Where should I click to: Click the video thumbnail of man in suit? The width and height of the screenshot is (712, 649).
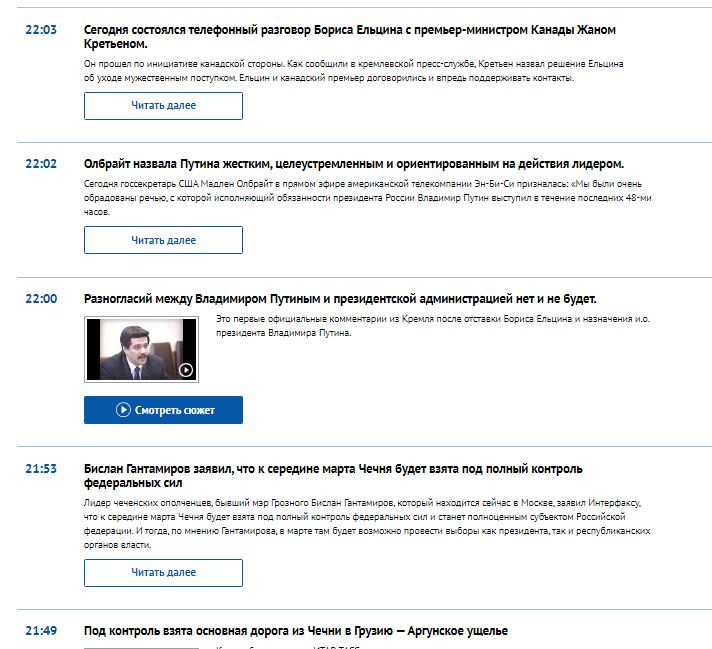point(141,349)
